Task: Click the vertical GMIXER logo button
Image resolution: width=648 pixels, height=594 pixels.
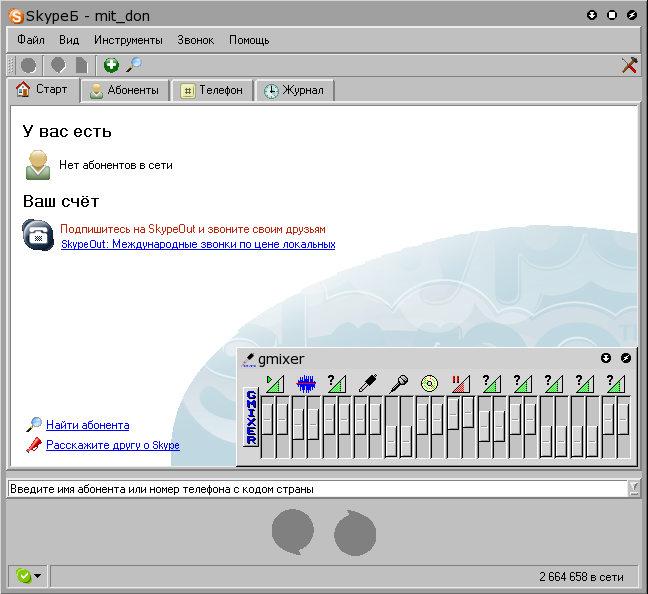Action: (251, 417)
